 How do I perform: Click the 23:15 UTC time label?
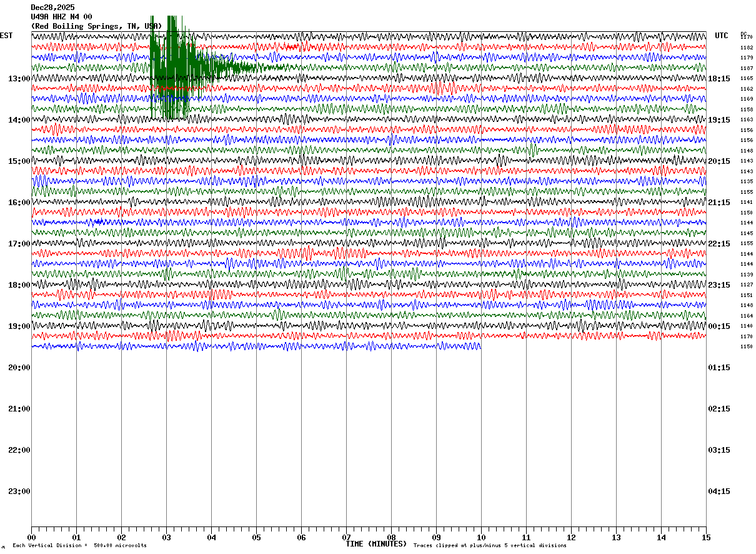click(x=719, y=285)
